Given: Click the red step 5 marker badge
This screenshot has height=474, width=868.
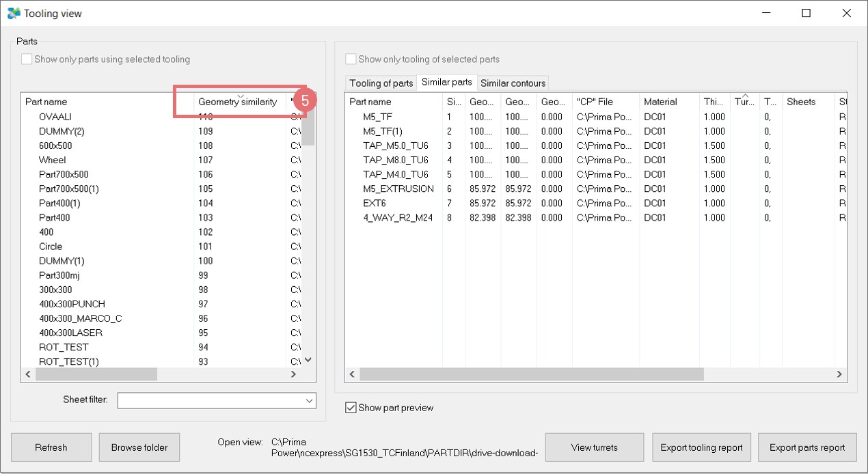Looking at the screenshot, I should click(305, 100).
